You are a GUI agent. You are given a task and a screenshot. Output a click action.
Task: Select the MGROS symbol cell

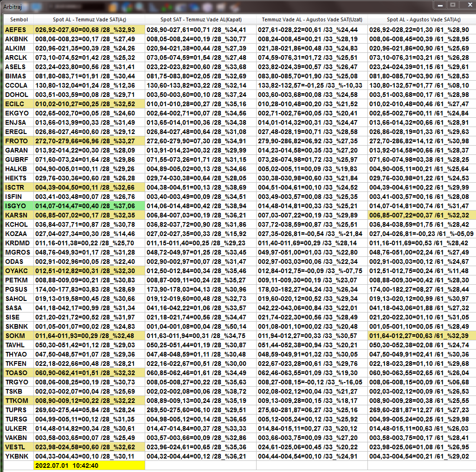click(x=19, y=252)
